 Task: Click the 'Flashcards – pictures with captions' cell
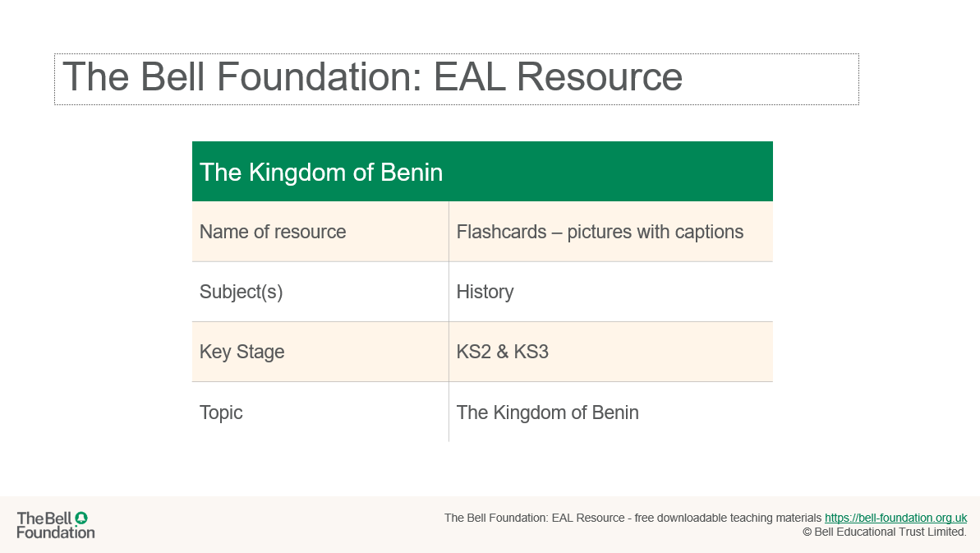pyautogui.click(x=610, y=232)
